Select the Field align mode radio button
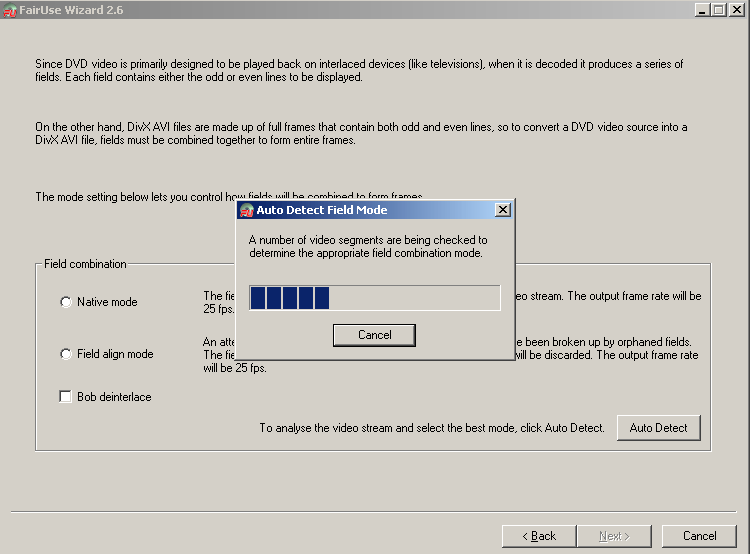 click(x=66, y=354)
